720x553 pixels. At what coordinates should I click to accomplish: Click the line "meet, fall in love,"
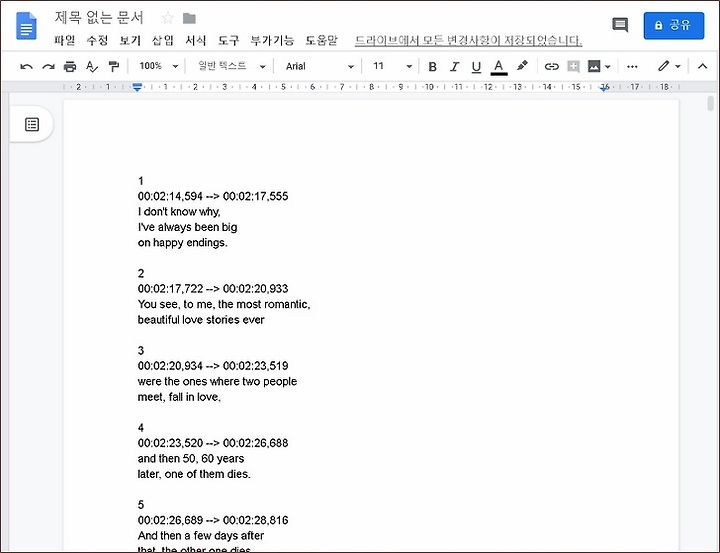click(179, 397)
